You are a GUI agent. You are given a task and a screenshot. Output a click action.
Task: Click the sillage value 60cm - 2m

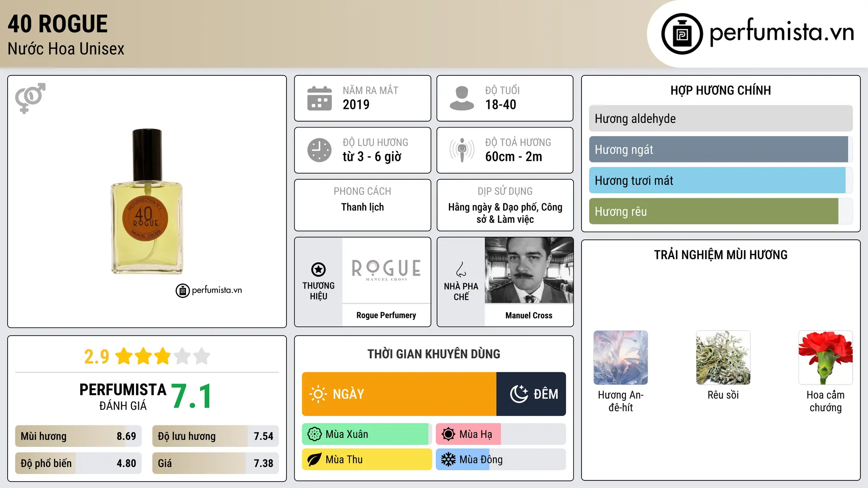514,157
